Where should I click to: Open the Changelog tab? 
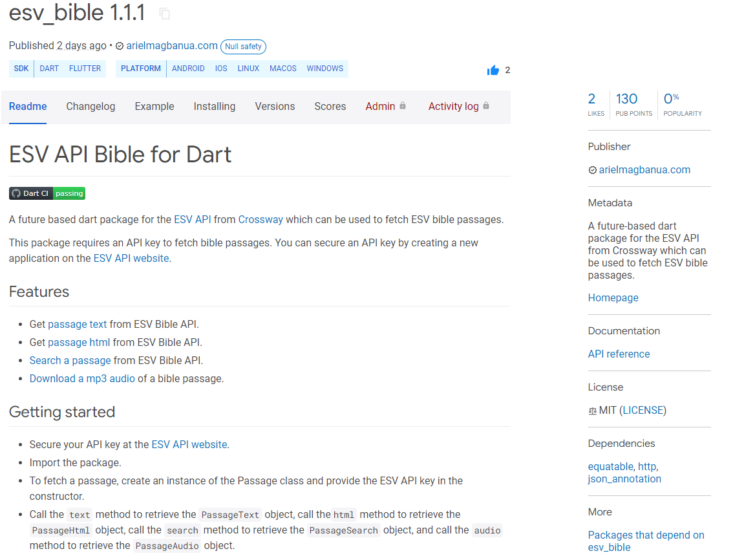pos(90,107)
